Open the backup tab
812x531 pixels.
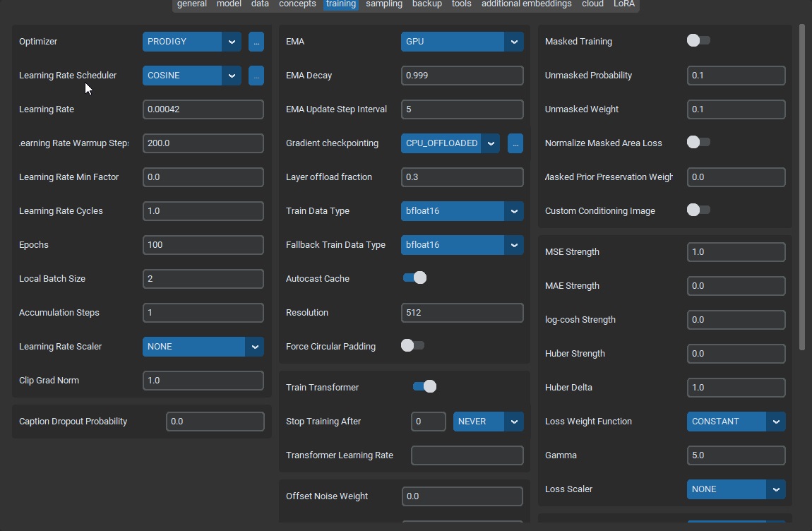426,4
